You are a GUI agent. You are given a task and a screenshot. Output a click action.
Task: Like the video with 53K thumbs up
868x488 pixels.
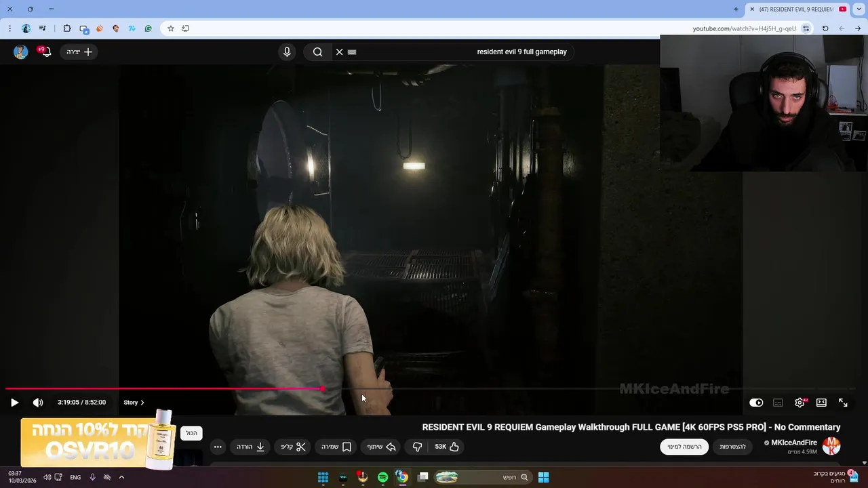click(446, 447)
